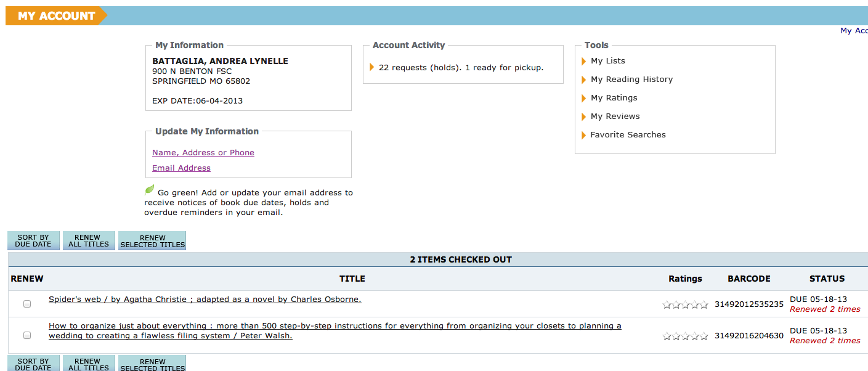Click the arrow beside Favorite Searches
Viewport: 868px width, 371px height.
pyautogui.click(x=583, y=135)
